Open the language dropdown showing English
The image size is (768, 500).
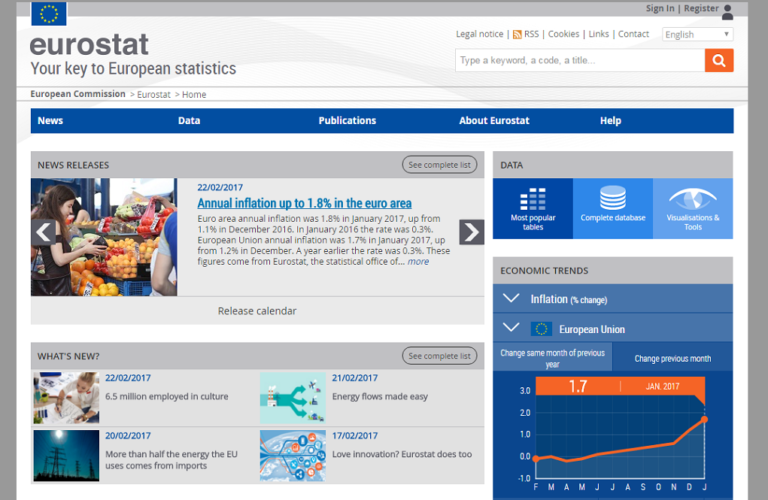pyautogui.click(x=697, y=34)
